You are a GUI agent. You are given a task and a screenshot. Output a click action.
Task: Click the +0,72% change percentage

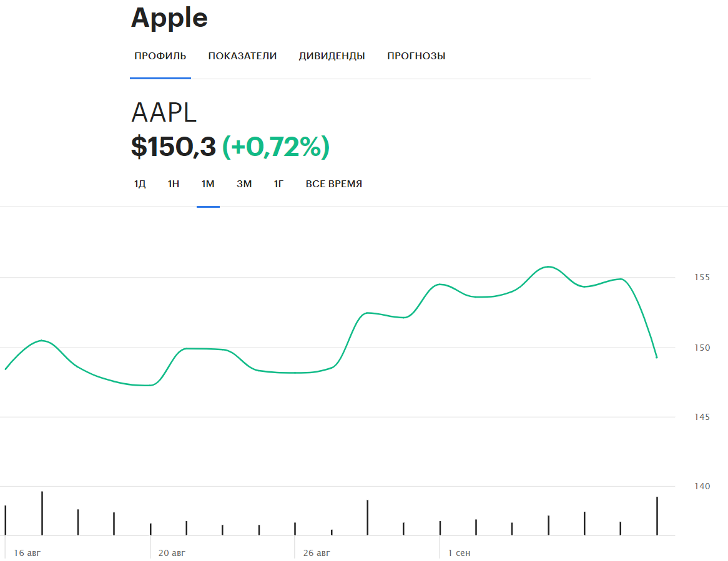point(276,147)
